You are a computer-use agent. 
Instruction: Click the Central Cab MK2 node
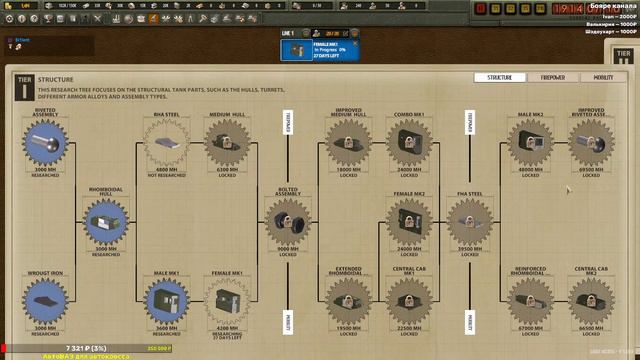point(591,301)
